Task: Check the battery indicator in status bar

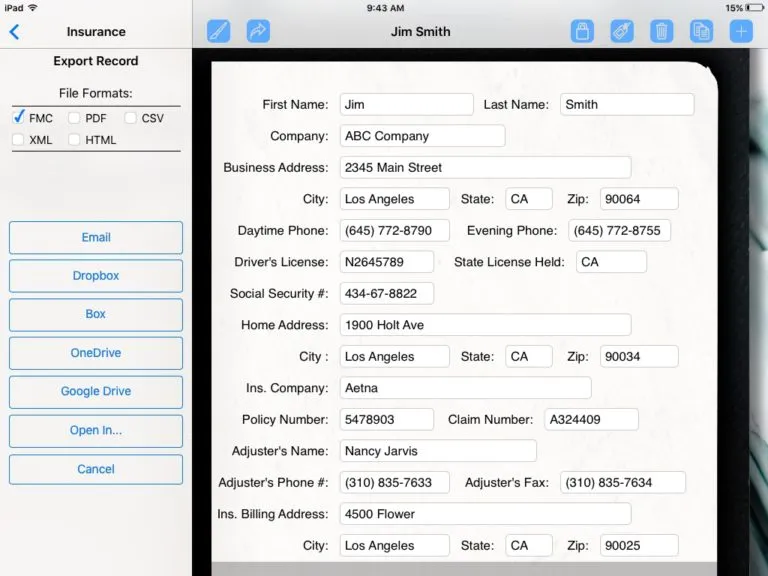Action: [x=753, y=8]
